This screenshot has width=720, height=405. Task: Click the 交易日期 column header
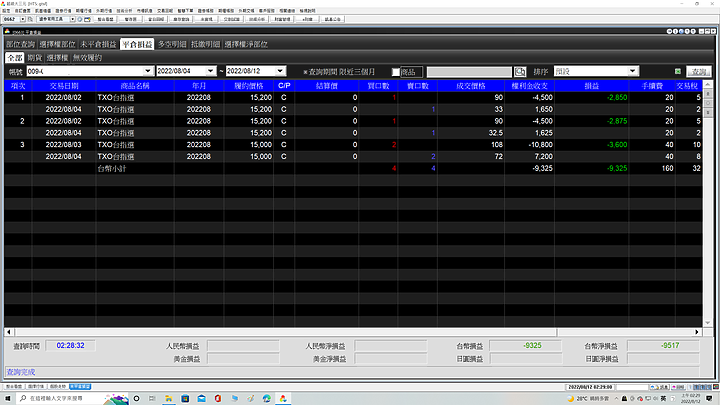(x=64, y=86)
